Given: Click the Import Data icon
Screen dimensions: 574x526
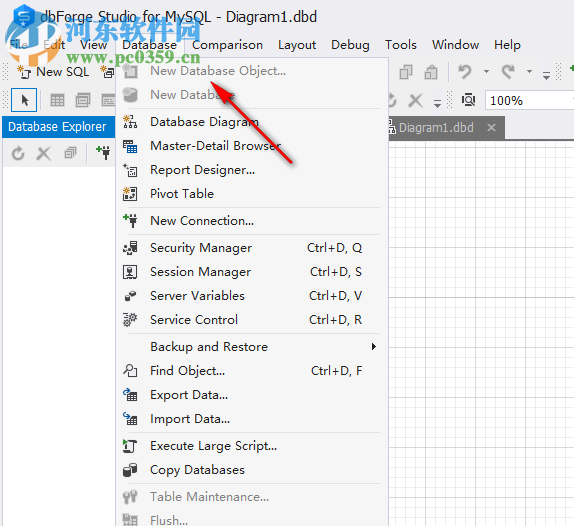Looking at the screenshot, I should point(130,419).
